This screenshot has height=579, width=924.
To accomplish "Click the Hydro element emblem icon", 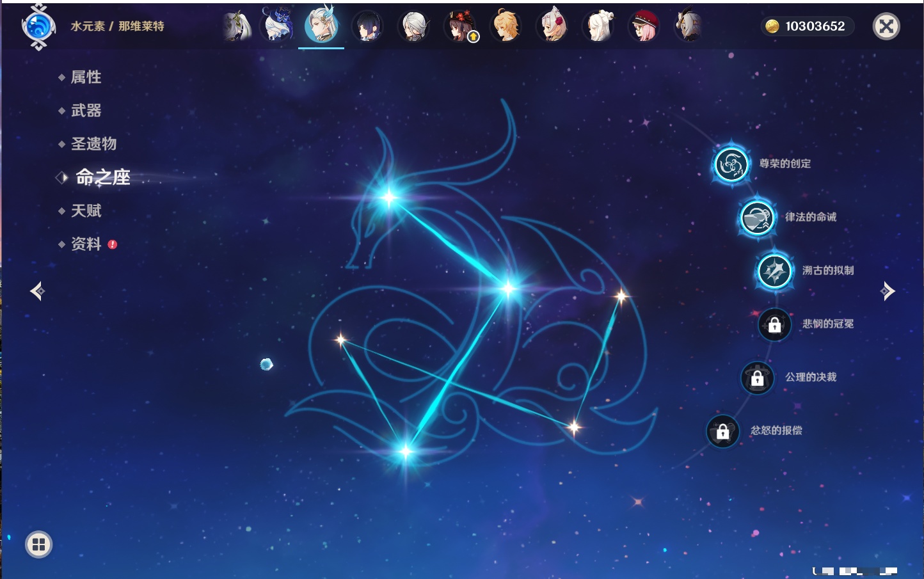I will (x=38, y=27).
